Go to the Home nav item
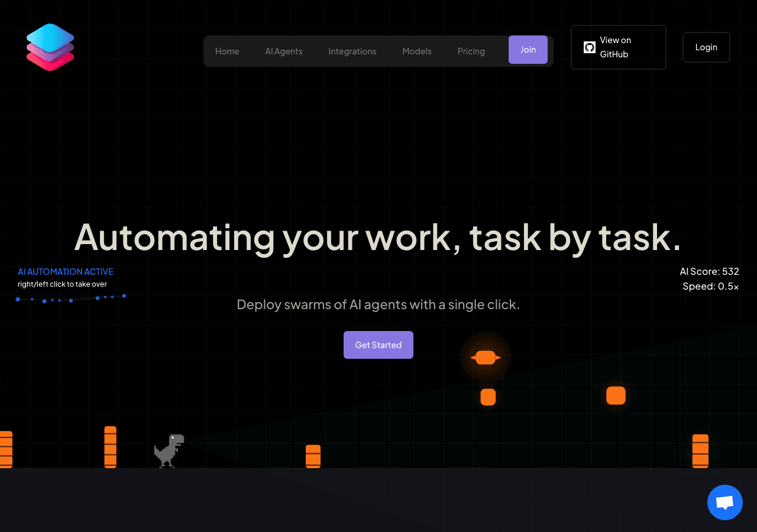This screenshot has width=757, height=532. pos(227,51)
